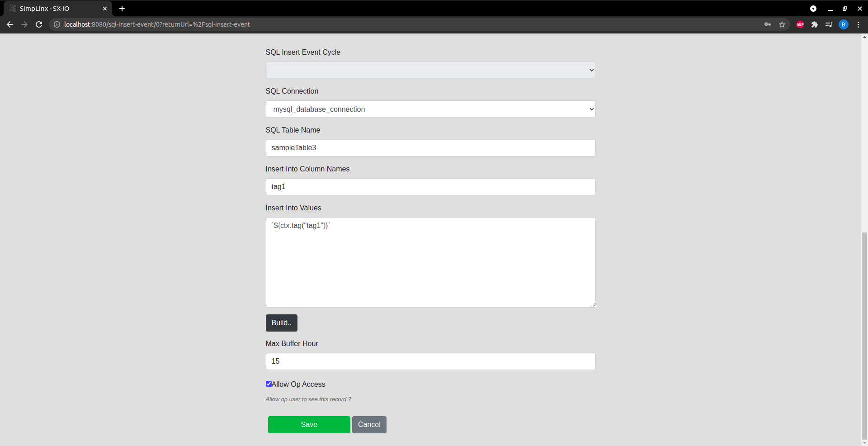Bookmark this page with the star
Screen dimensions: 868x446
tap(782, 24)
